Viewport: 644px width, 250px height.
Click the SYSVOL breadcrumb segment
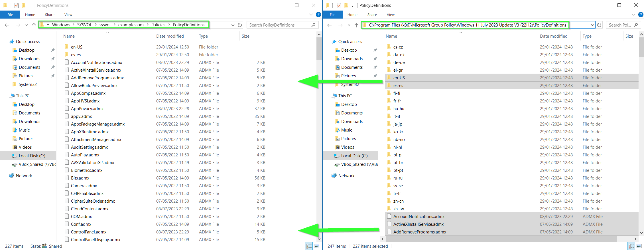(84, 25)
